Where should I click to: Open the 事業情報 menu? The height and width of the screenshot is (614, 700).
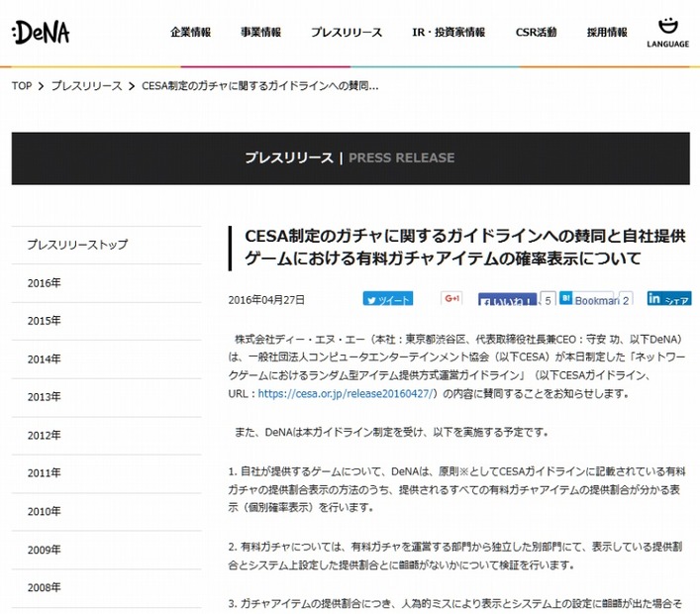pos(260,33)
